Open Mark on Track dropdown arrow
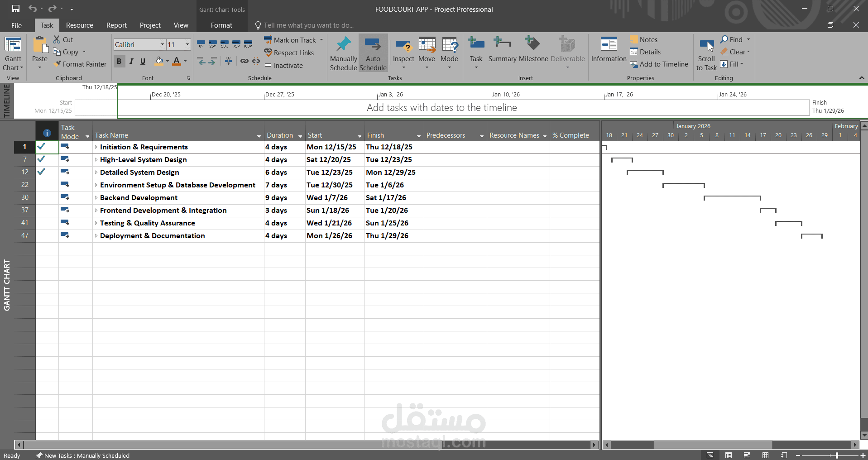 [321, 40]
